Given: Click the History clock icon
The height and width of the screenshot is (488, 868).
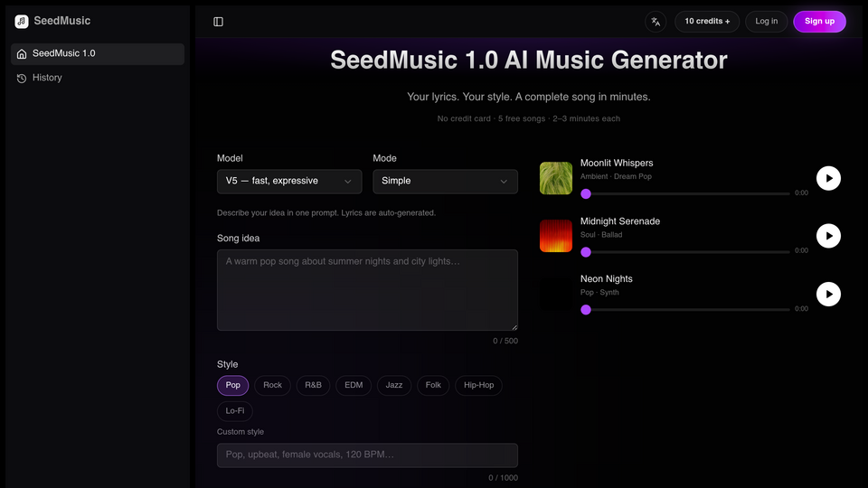Looking at the screenshot, I should click(22, 78).
